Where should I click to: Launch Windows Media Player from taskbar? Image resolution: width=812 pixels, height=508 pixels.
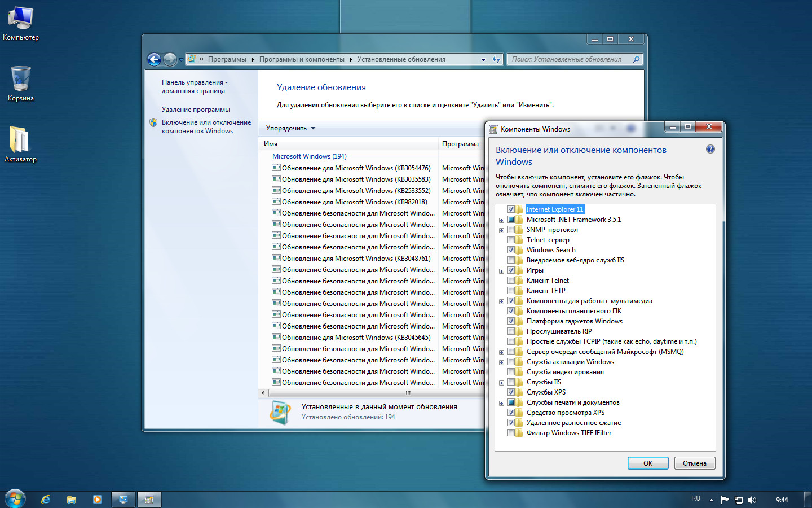[98, 500]
